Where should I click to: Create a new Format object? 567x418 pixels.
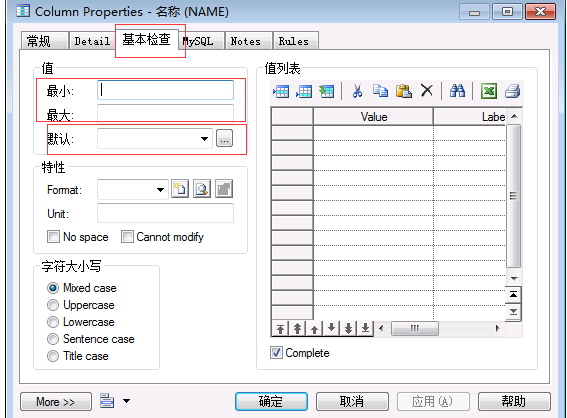pyautogui.click(x=180, y=189)
